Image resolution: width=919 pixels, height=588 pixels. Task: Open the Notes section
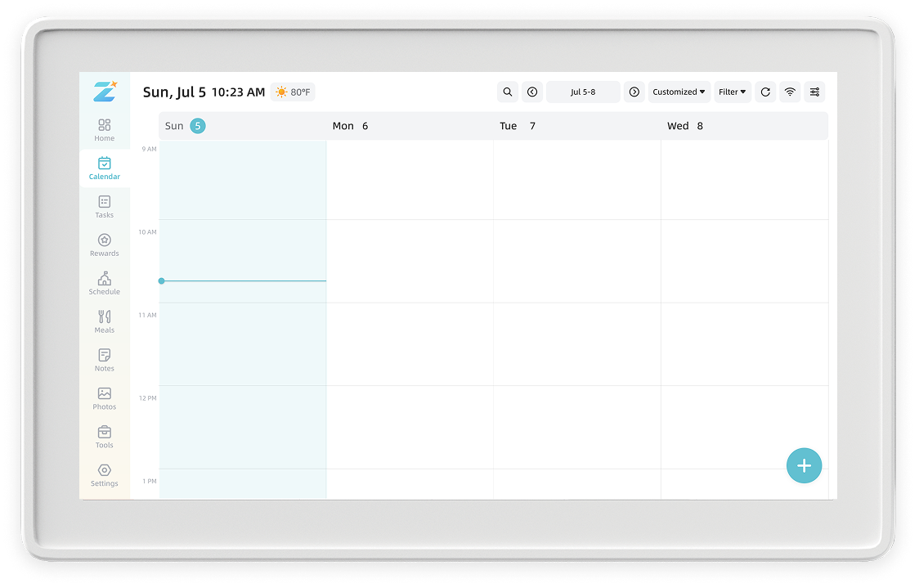[x=105, y=361]
